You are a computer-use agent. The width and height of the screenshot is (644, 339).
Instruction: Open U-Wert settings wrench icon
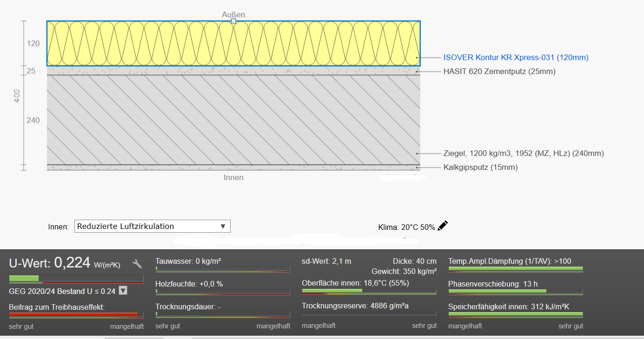click(x=137, y=264)
